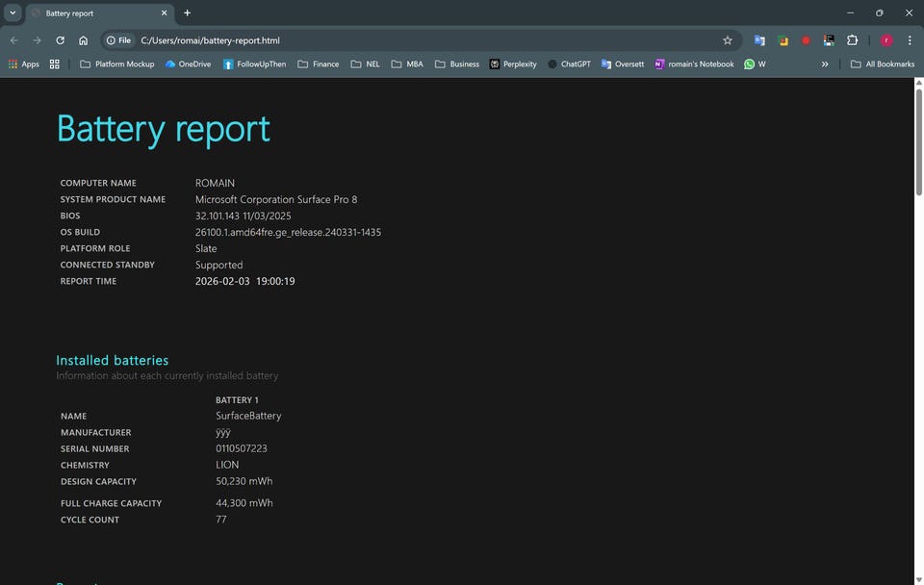Click the vertical page scrollbar
The width and height of the screenshot is (924, 585).
(x=918, y=289)
